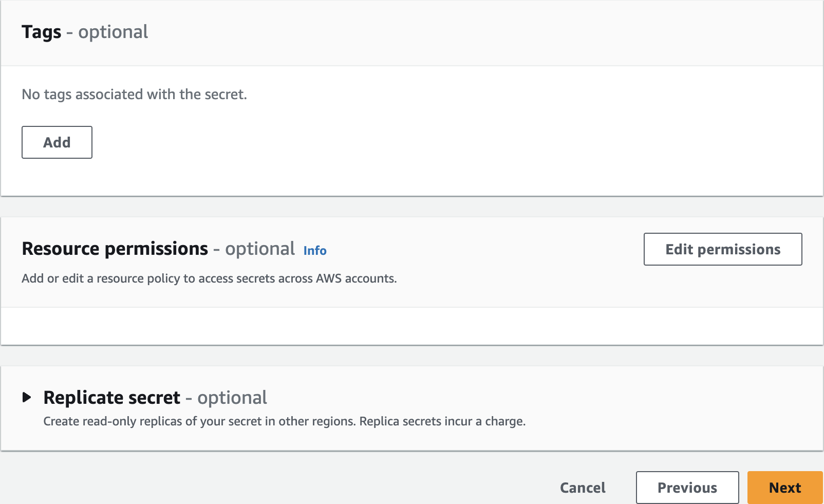This screenshot has width=824, height=504.
Task: Click the Replicate secret heading text
Action: pos(111,398)
